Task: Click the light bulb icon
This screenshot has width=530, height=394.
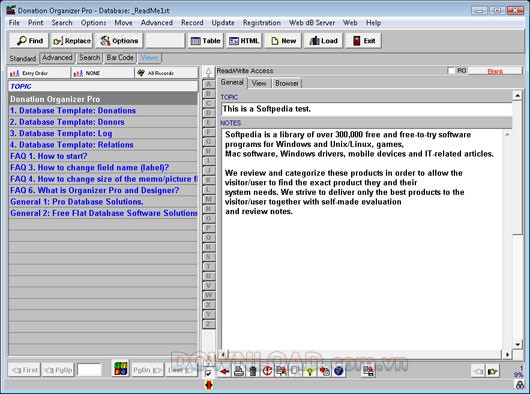Action: (x=310, y=371)
